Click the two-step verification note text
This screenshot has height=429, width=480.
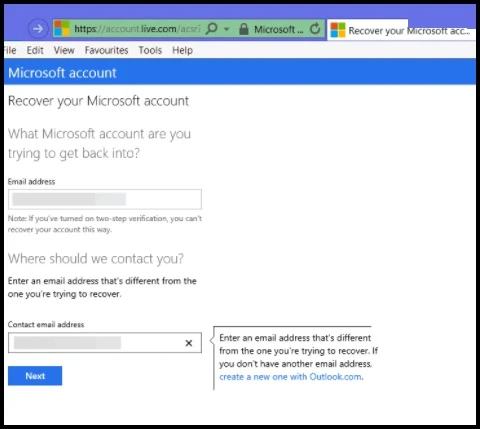105,224
